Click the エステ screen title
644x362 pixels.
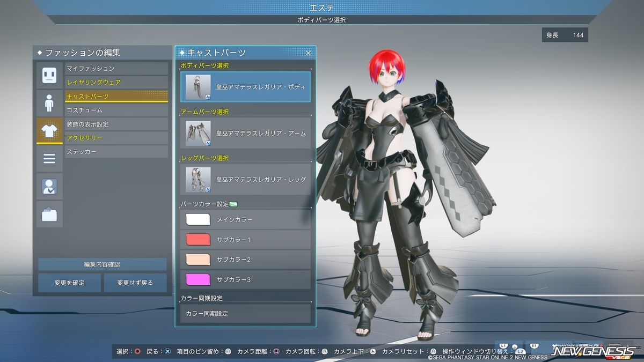click(x=322, y=8)
